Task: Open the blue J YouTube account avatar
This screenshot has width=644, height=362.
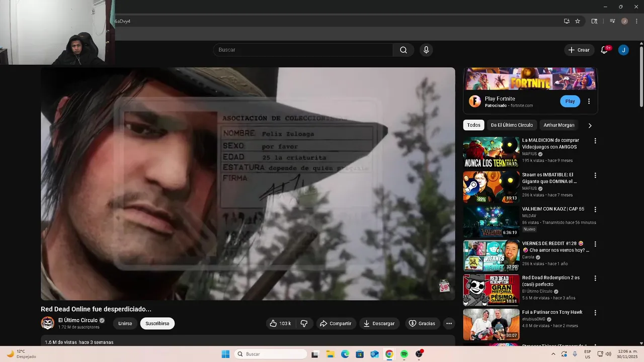Action: click(x=623, y=50)
